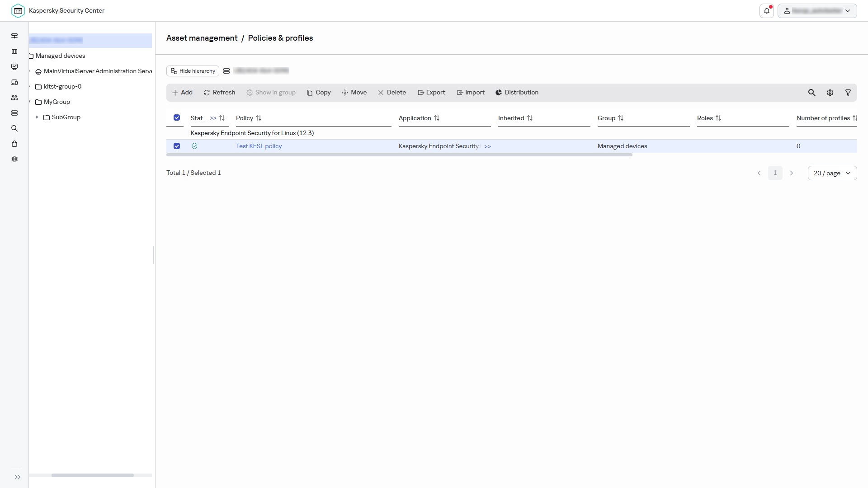
Task: Open the filter funnel icon
Action: pyautogui.click(x=848, y=93)
